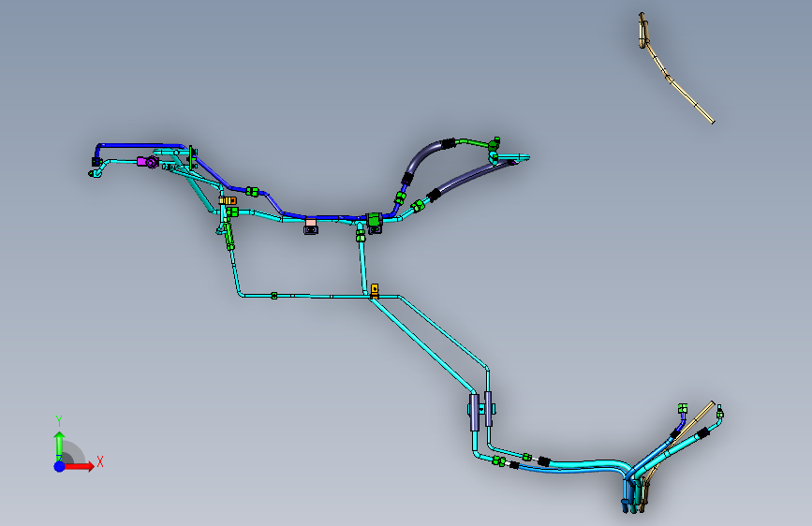The image size is (812, 526).
Task: Select the black end fitting at far left
Action: coord(96,162)
